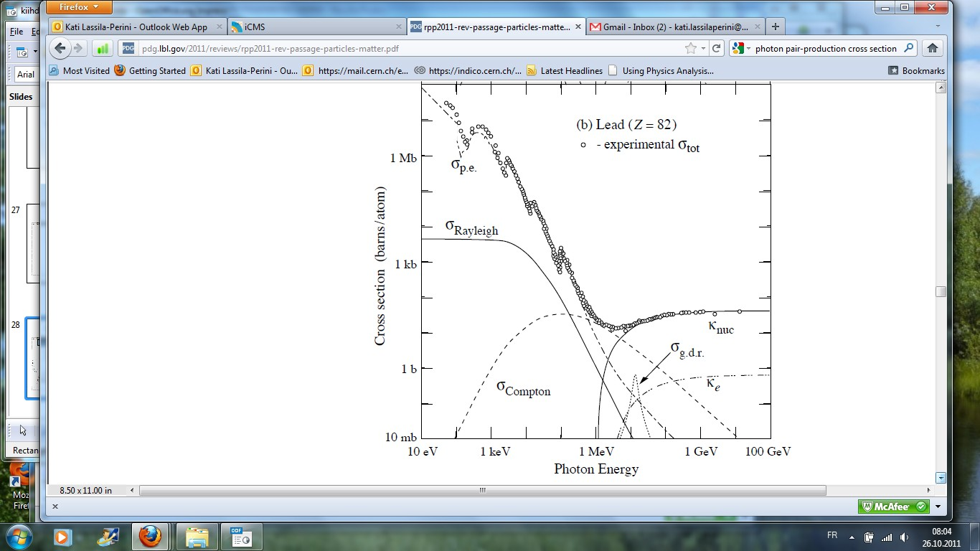Click the horizontal scrollbar thumb in PDF viewer
980x551 pixels.
[482, 491]
